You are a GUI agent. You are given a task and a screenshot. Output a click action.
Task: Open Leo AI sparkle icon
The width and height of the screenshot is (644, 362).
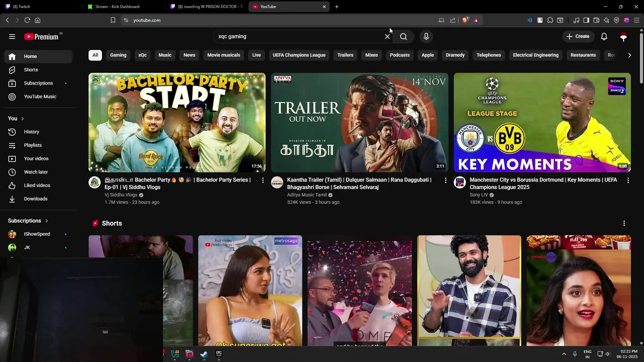(606, 20)
